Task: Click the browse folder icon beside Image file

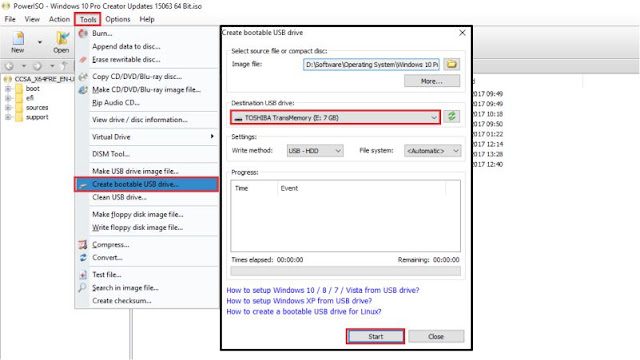Action: point(451,64)
